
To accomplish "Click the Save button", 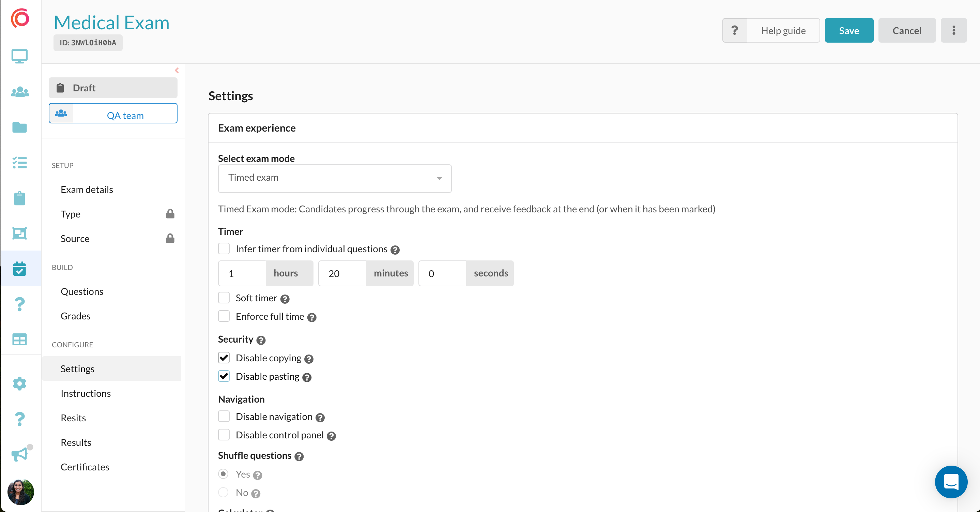I will [x=848, y=30].
